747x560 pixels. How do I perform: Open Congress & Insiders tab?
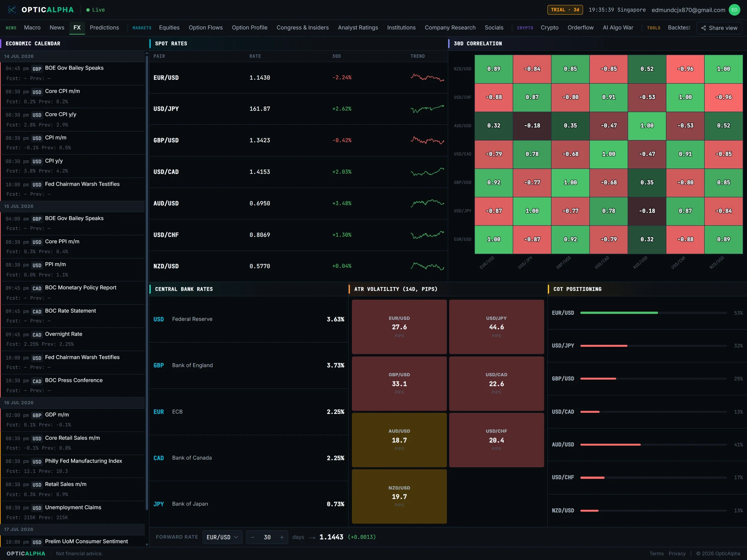click(x=303, y=27)
